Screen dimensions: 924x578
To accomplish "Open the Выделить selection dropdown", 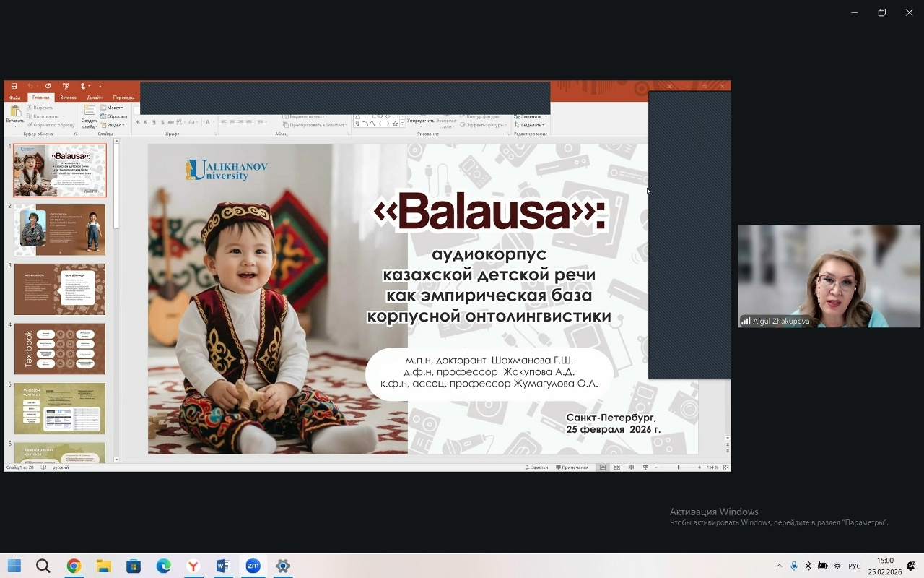I will tap(533, 125).
